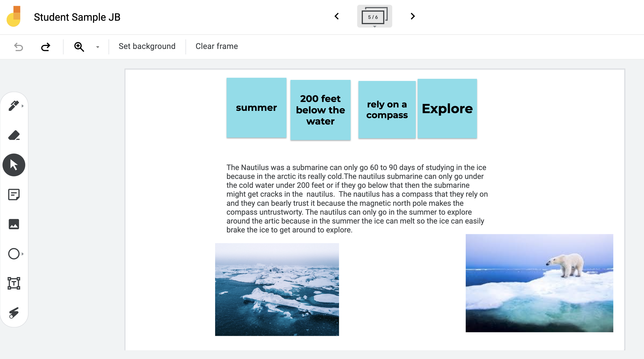Click the Zoom magnifier icon
The image size is (644, 359).
click(79, 47)
